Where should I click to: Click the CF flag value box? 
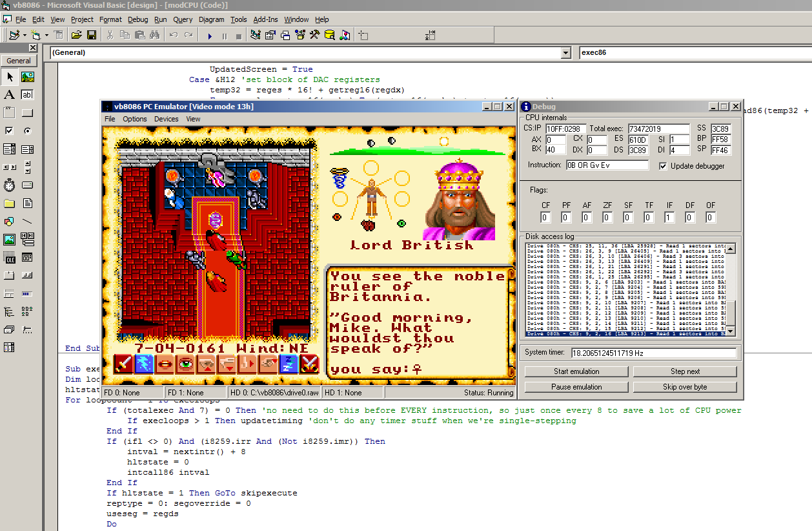(x=545, y=218)
